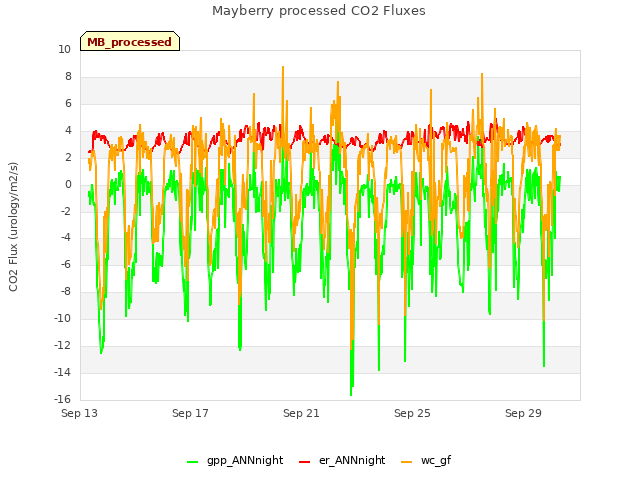This screenshot has width=640, height=480.
Task: Click the y-axis value 10
Action: pyautogui.click(x=64, y=49)
